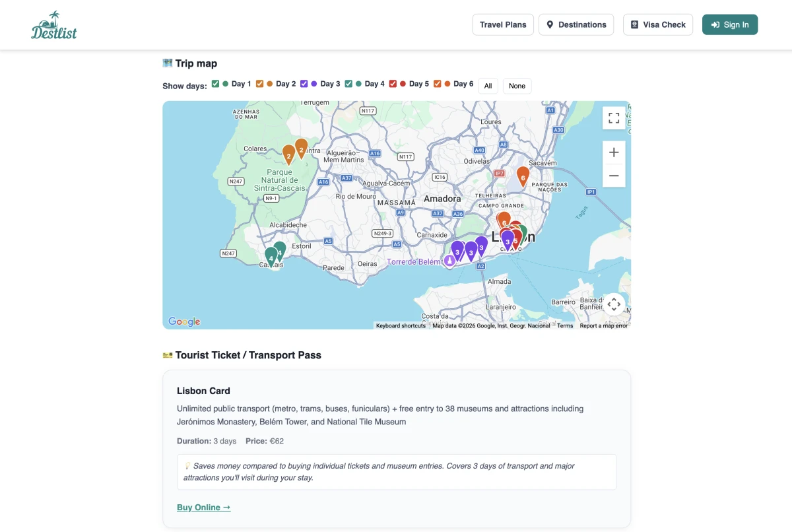Toggle fullscreen view of the trip map

pos(614,118)
